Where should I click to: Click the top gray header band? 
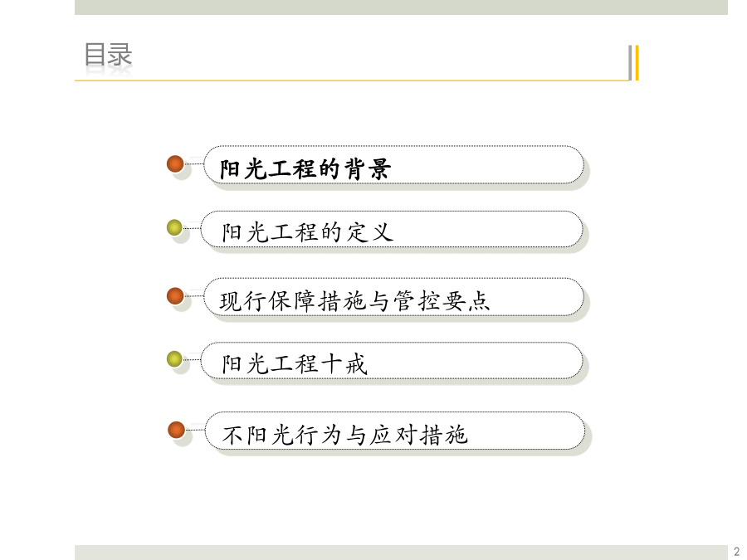tap(401, 7)
